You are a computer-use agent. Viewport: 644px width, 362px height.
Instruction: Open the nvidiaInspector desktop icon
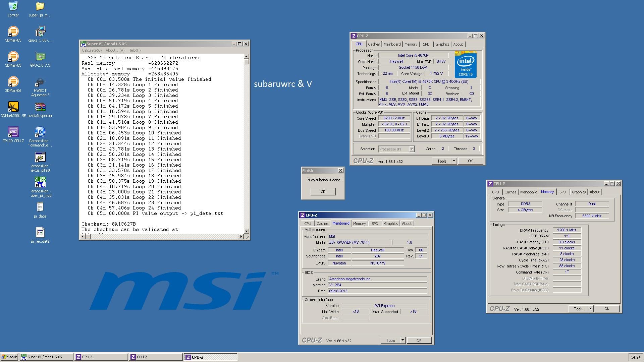point(40,107)
